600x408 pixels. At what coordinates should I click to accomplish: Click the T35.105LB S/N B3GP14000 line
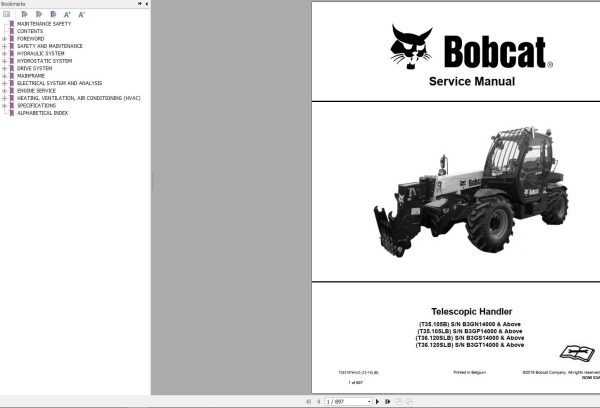(470, 331)
